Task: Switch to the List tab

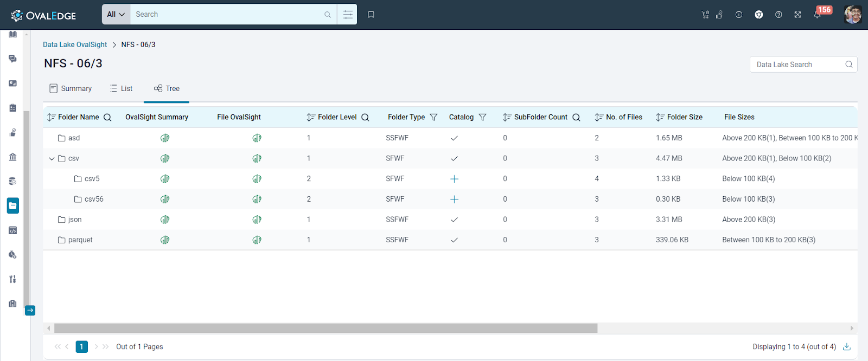Action: tap(121, 88)
